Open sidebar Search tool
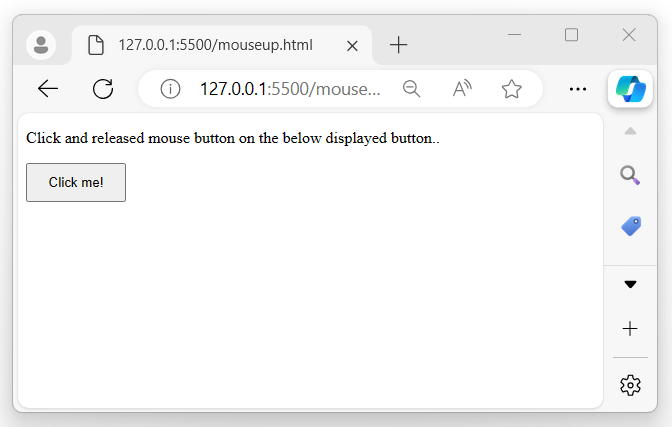This screenshot has width=672, height=427. pos(630,176)
